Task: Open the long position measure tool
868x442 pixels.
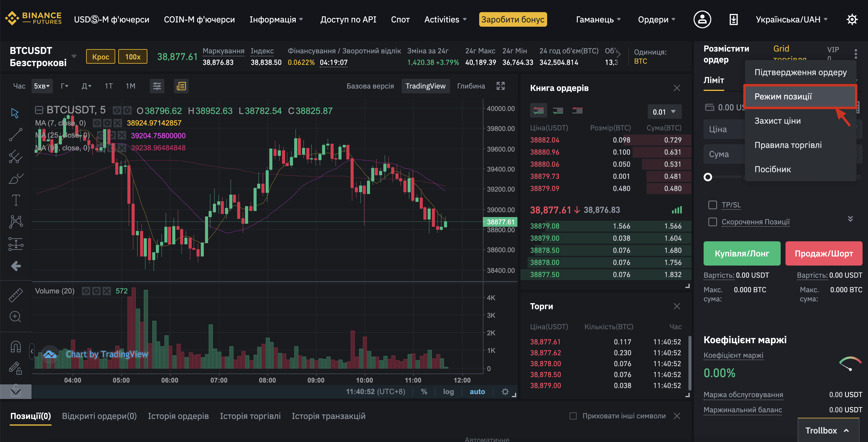Action: (x=16, y=243)
